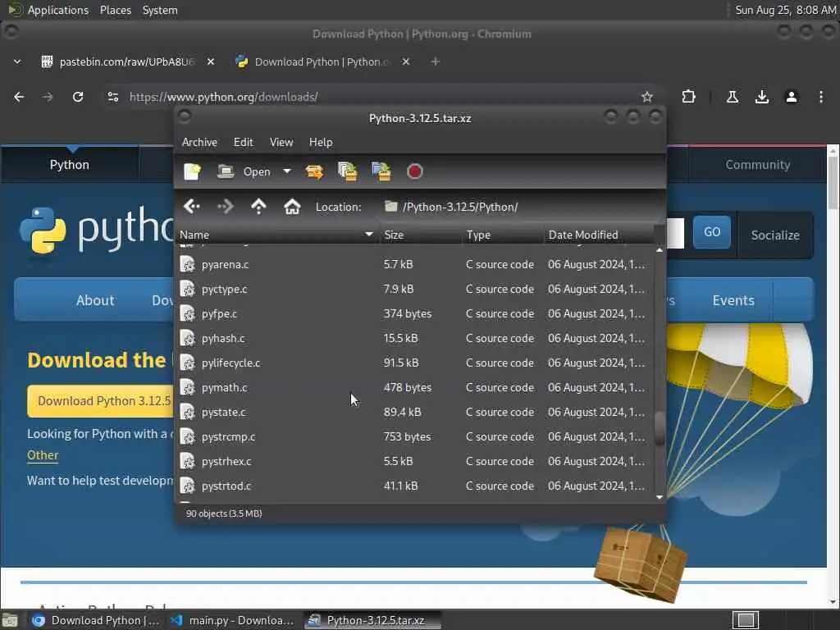
Task: Sort file list by Type column
Action: [x=503, y=235]
